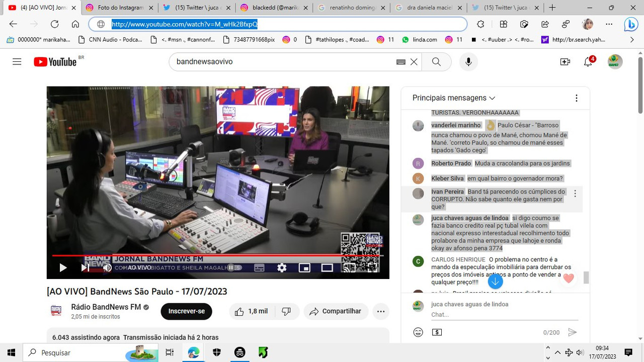Go to browser home page
The image size is (644, 362).
pyautogui.click(x=75, y=24)
